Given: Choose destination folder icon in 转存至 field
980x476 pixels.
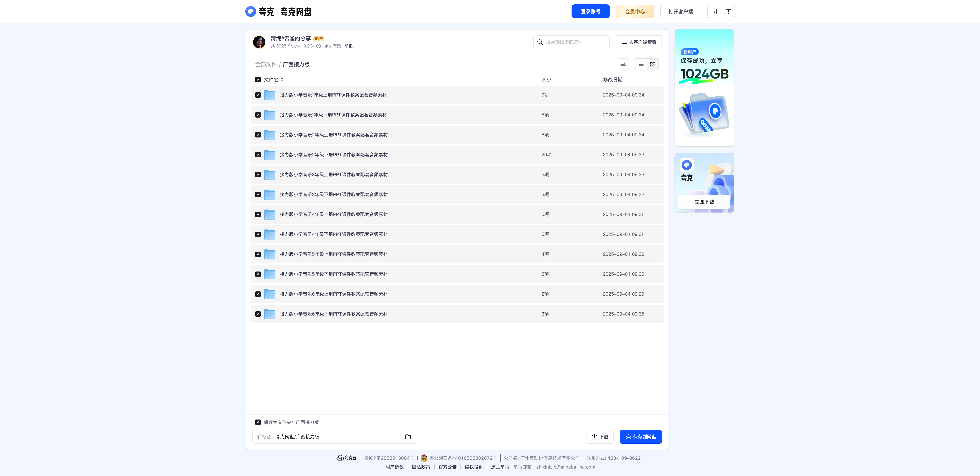Looking at the screenshot, I should 408,437.
